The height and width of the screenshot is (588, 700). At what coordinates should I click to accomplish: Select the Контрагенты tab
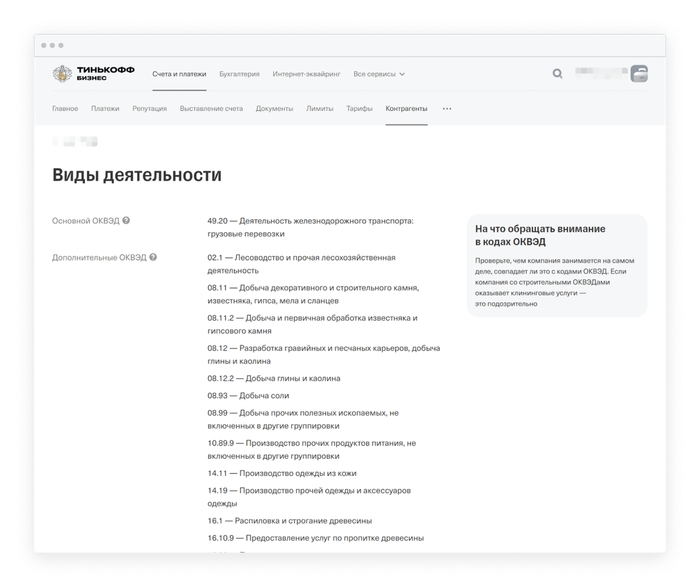pyautogui.click(x=406, y=108)
